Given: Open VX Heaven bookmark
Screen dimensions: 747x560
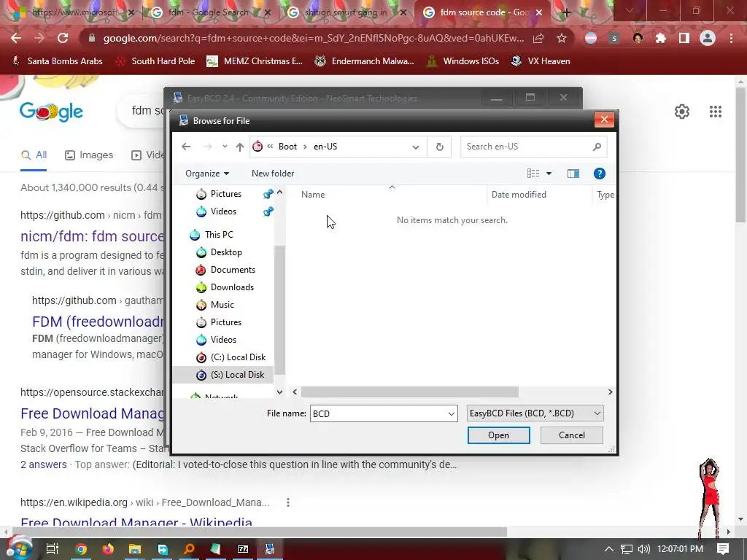Looking at the screenshot, I should click(x=541, y=61).
